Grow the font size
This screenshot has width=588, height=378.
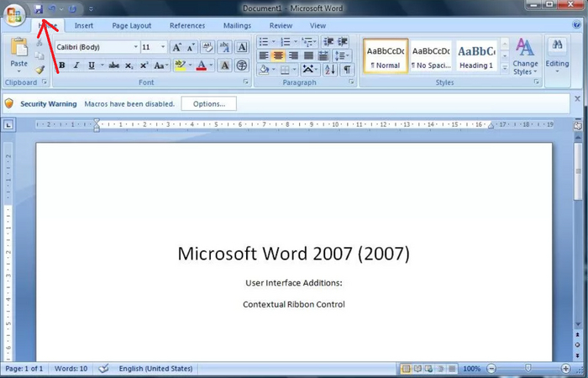pos(176,47)
